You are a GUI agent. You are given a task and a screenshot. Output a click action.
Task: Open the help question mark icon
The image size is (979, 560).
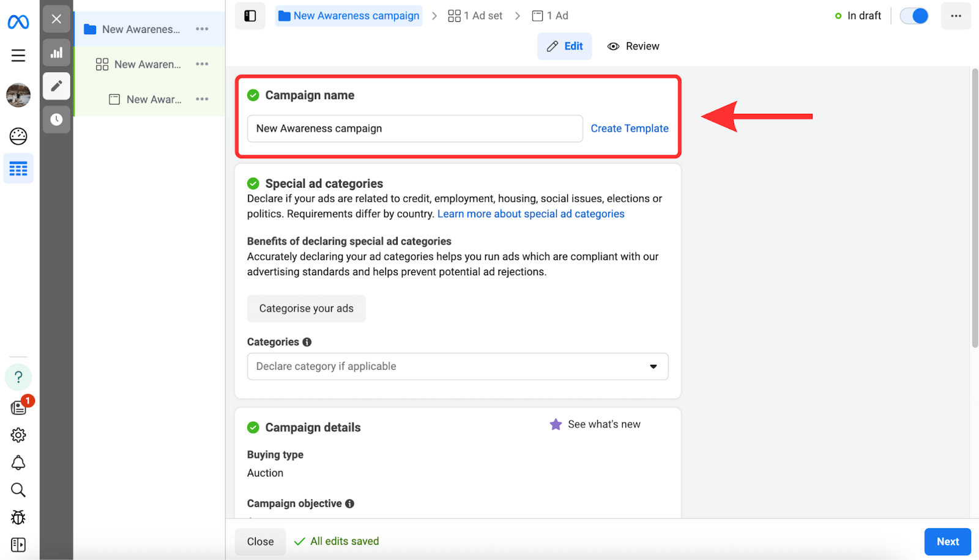pyautogui.click(x=18, y=377)
